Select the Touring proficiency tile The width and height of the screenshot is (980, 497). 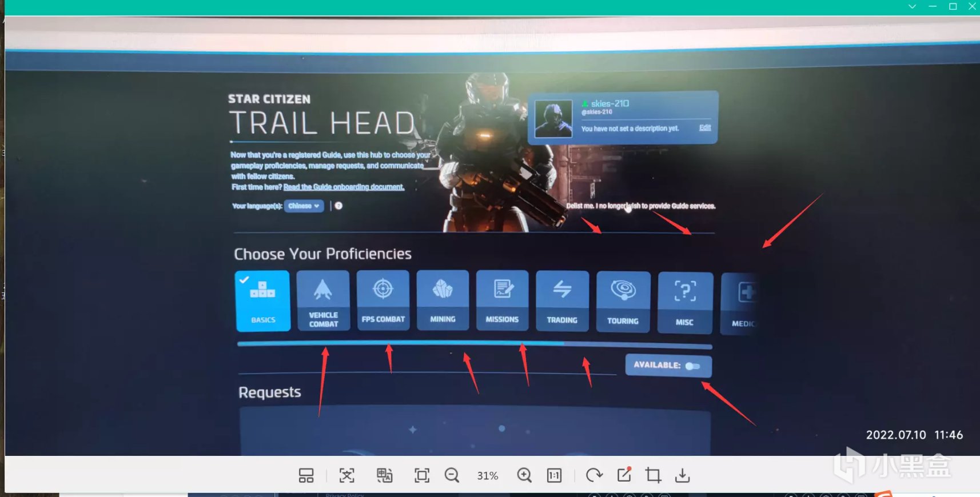[x=623, y=302]
